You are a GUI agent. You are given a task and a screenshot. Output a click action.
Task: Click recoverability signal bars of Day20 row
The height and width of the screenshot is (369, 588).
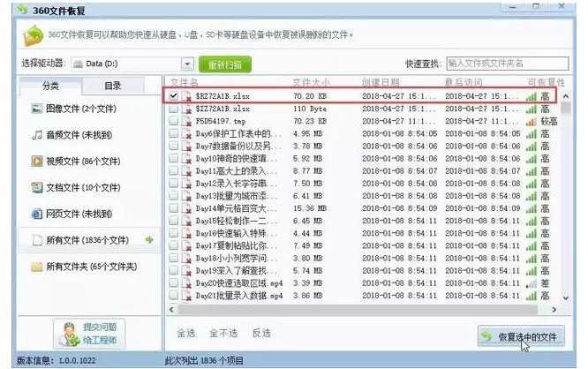(531, 283)
